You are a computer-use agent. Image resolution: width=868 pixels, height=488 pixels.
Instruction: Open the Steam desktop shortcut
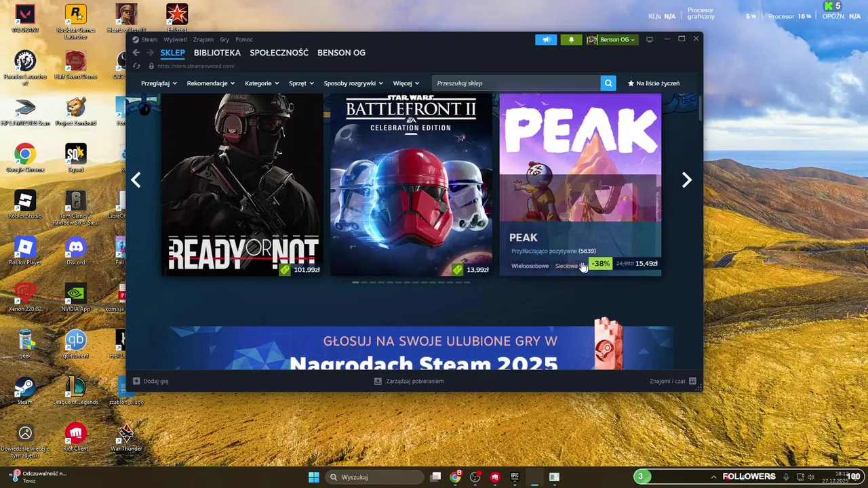[25, 390]
